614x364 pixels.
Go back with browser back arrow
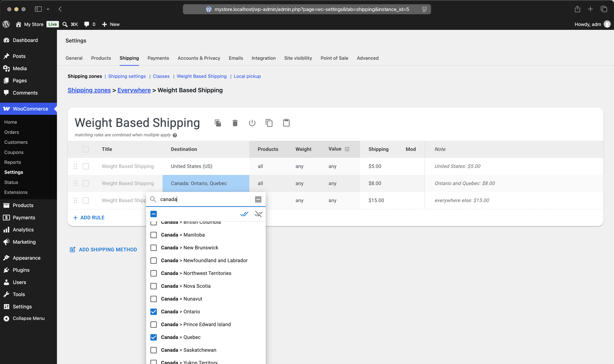point(60,9)
